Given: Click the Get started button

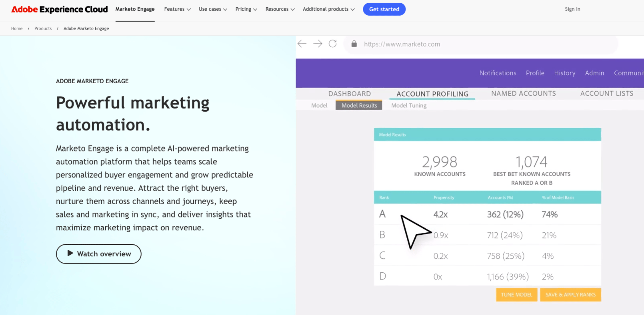Looking at the screenshot, I should pos(384,9).
